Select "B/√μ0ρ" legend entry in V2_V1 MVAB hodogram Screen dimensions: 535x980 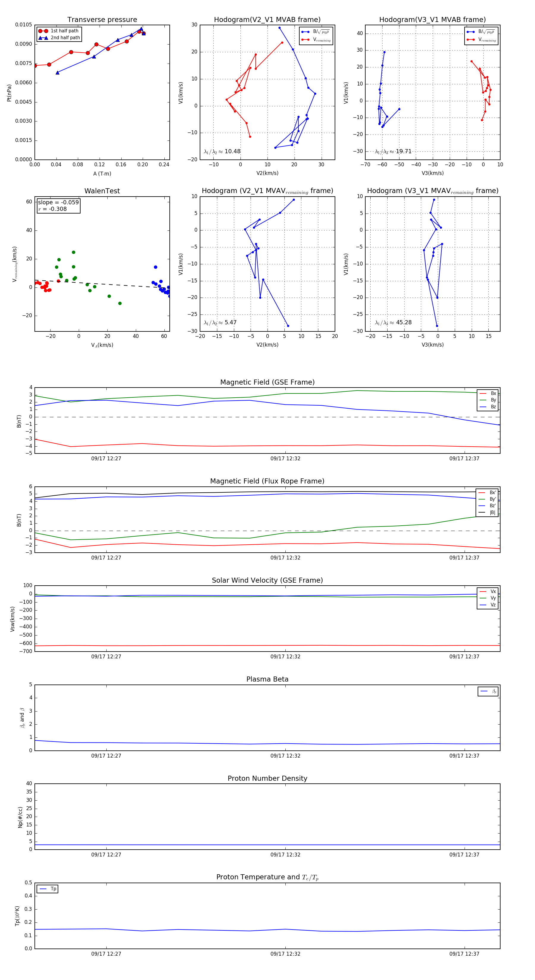316,32
